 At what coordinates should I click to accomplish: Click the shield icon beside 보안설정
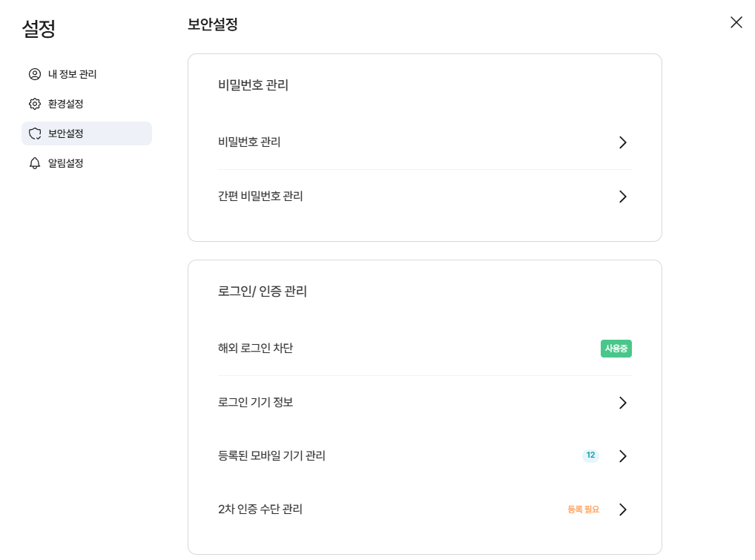pyautogui.click(x=35, y=134)
